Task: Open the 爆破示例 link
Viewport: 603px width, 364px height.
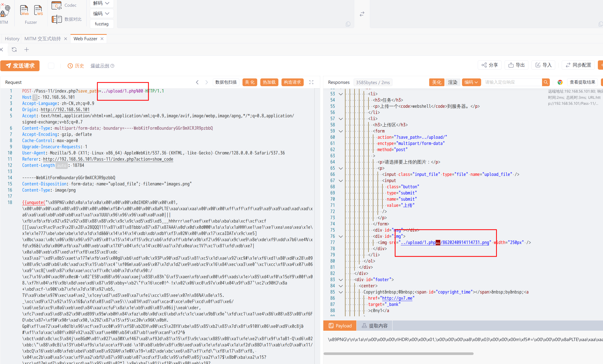Action: coord(100,66)
